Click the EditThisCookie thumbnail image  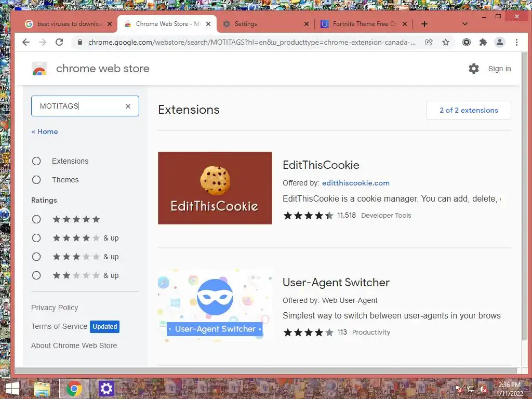pos(215,188)
